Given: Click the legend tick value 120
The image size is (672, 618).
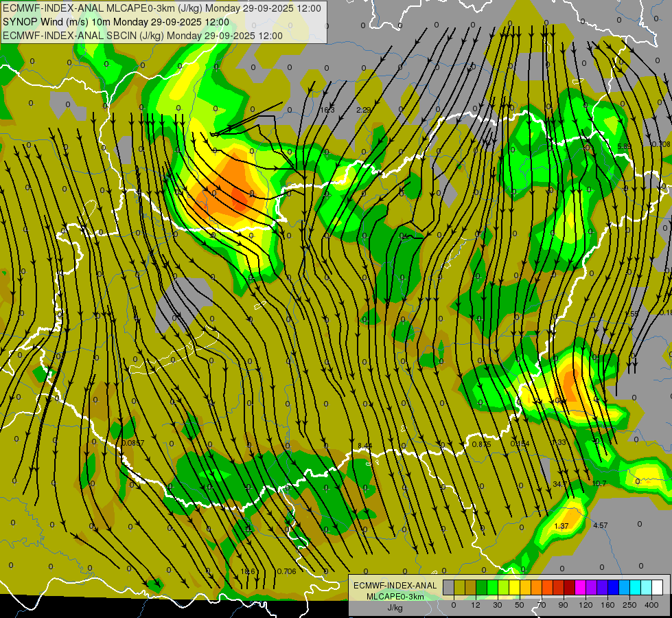Looking at the screenshot, I should (x=586, y=605).
